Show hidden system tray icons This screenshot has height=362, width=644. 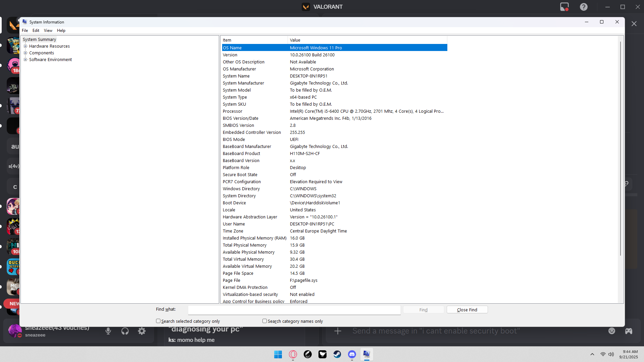[592, 354]
